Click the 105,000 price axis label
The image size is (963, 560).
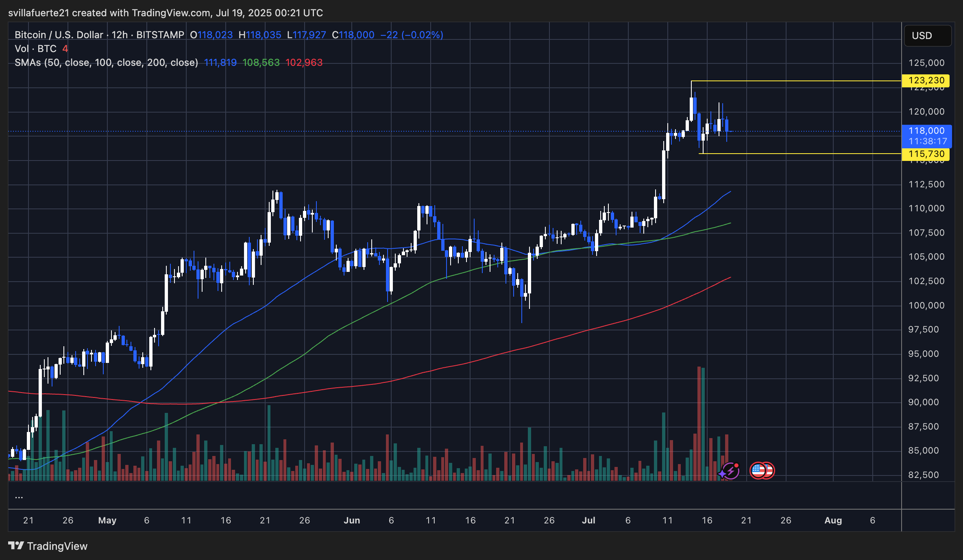(926, 256)
